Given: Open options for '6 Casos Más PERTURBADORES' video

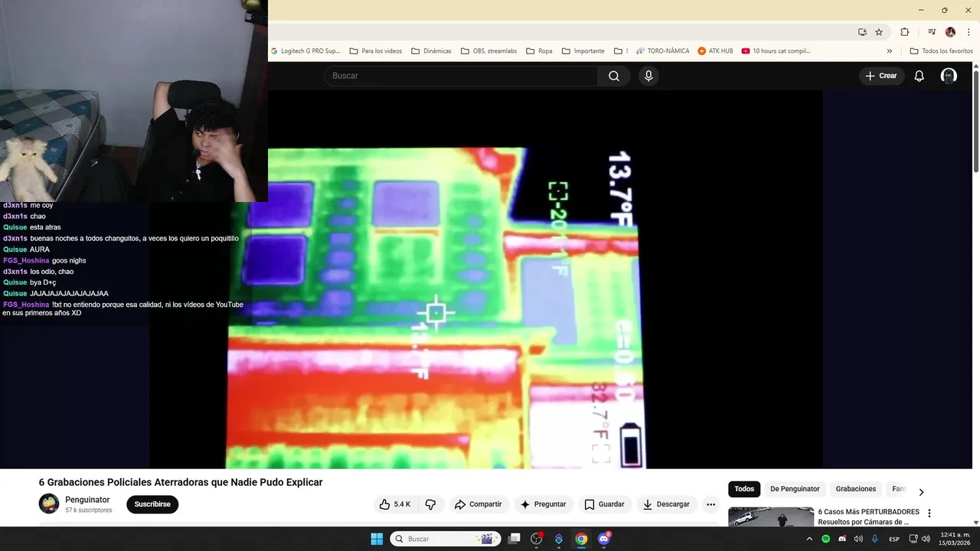Looking at the screenshot, I should pyautogui.click(x=929, y=514).
